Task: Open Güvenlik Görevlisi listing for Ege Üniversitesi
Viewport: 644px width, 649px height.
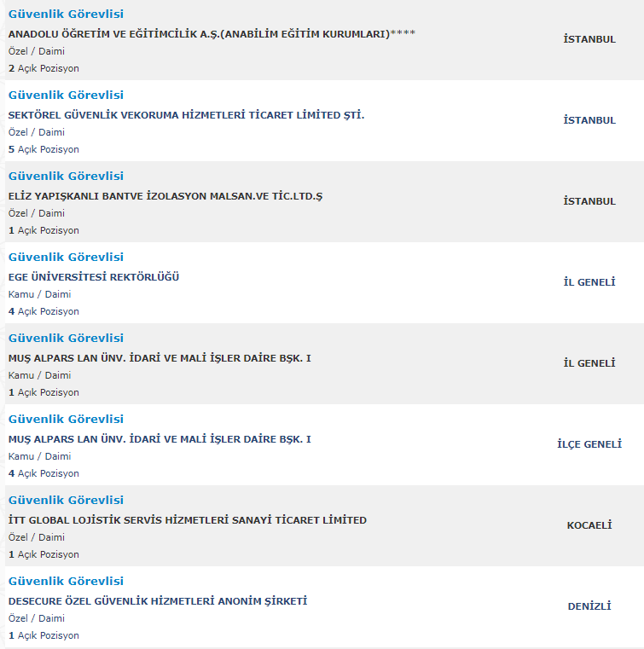Action: [66, 257]
